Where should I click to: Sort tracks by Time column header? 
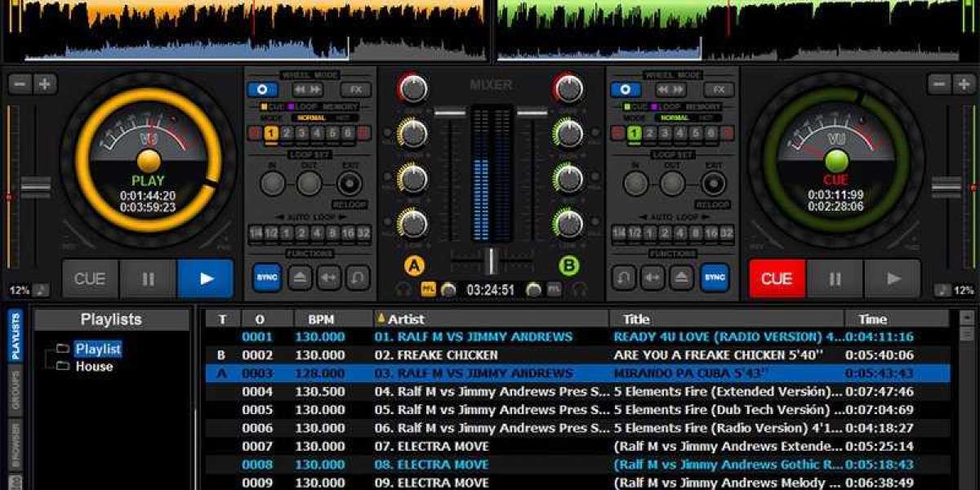tap(897, 318)
